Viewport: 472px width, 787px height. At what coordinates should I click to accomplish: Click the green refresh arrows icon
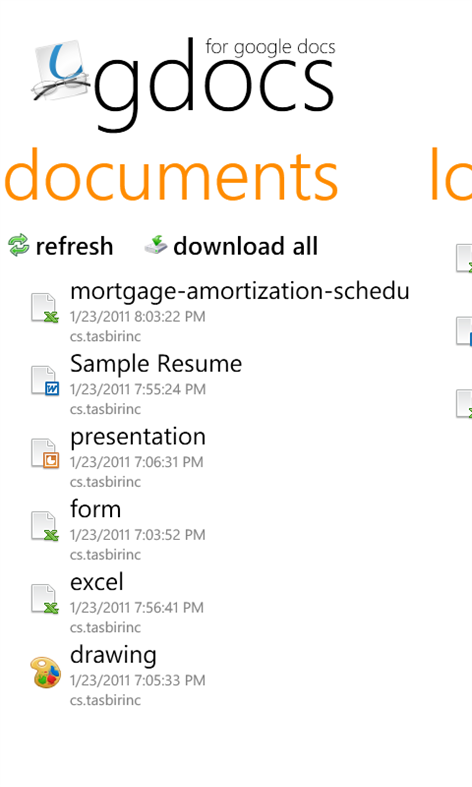19,245
